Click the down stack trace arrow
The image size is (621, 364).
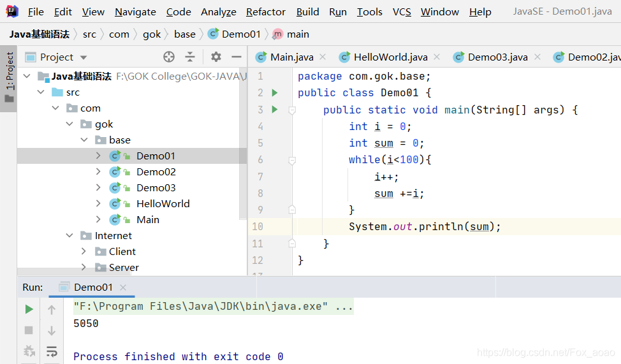click(x=52, y=330)
